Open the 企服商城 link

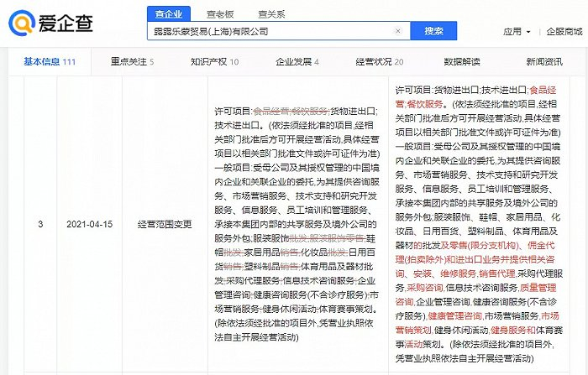[x=564, y=32]
